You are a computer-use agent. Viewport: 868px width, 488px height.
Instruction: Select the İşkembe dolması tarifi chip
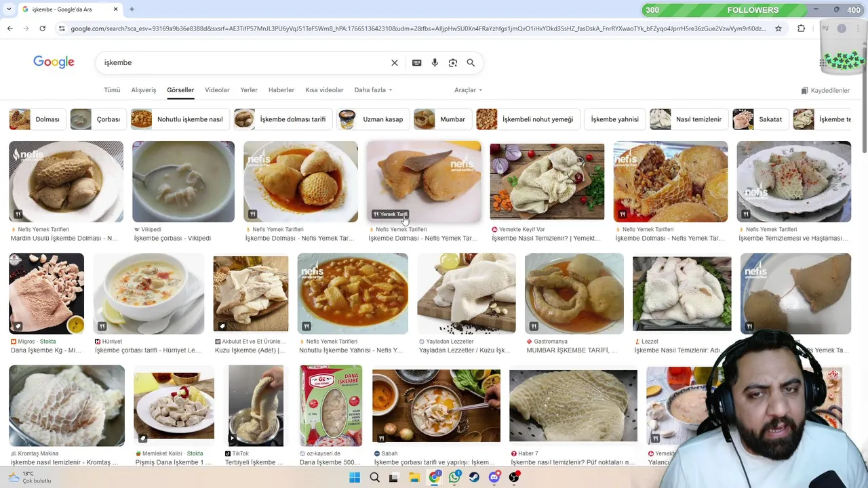pyautogui.click(x=282, y=119)
